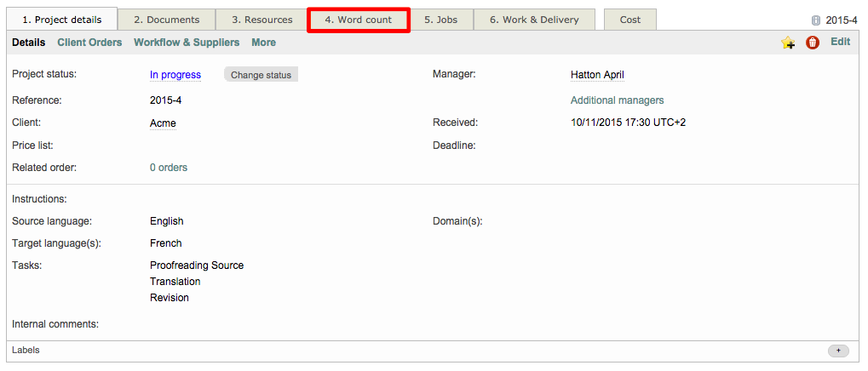
Task: Click the Edit link
Action: coord(840,42)
